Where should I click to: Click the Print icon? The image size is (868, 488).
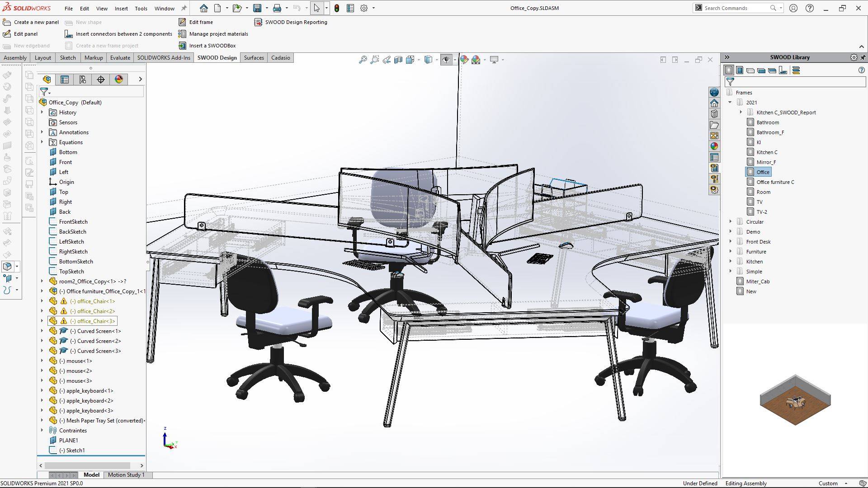coord(277,8)
